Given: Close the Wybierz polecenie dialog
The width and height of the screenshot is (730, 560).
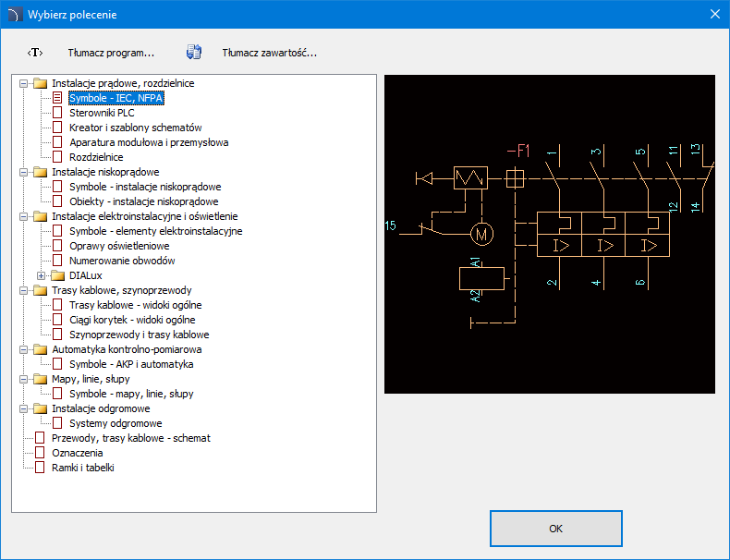Looking at the screenshot, I should [713, 15].
